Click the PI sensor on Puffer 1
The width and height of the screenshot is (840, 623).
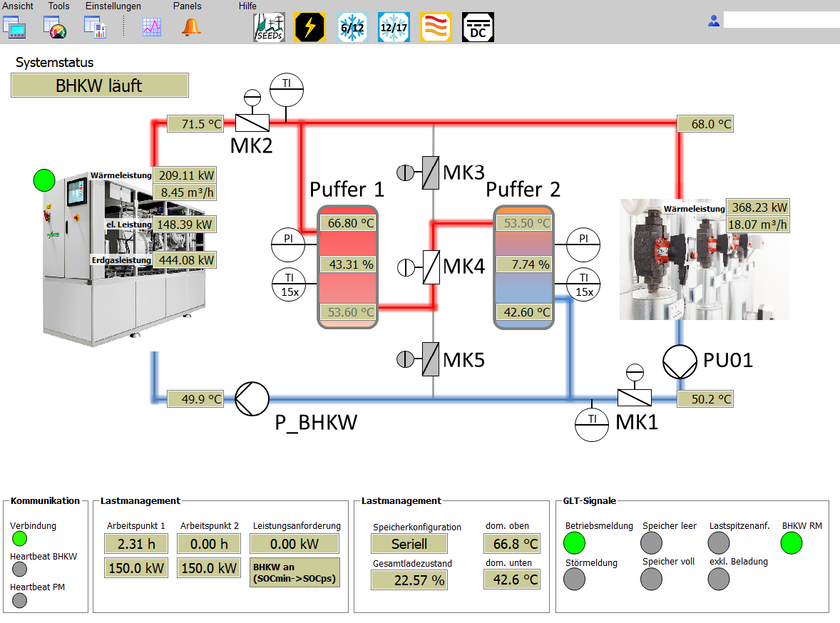288,244
